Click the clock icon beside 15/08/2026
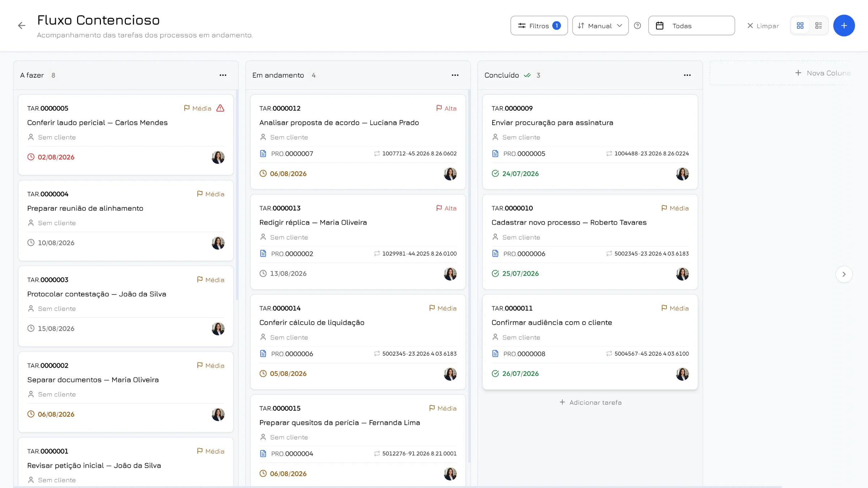 tap(31, 328)
